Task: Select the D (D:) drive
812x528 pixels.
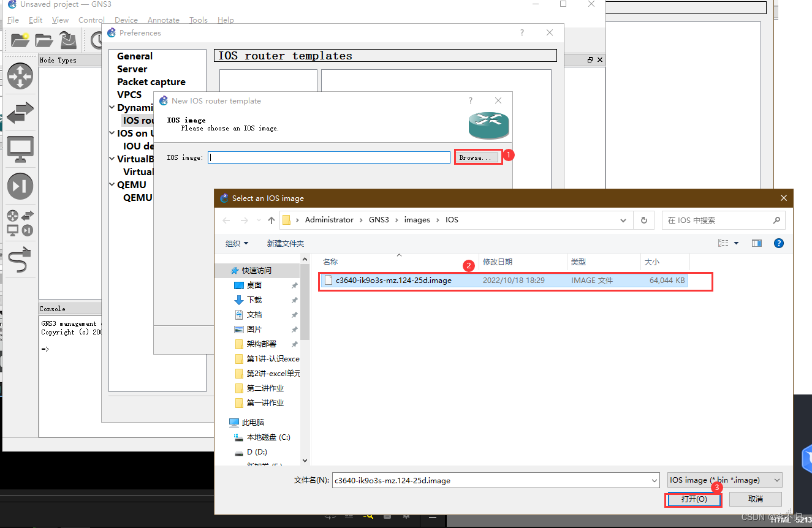Action: (251, 451)
